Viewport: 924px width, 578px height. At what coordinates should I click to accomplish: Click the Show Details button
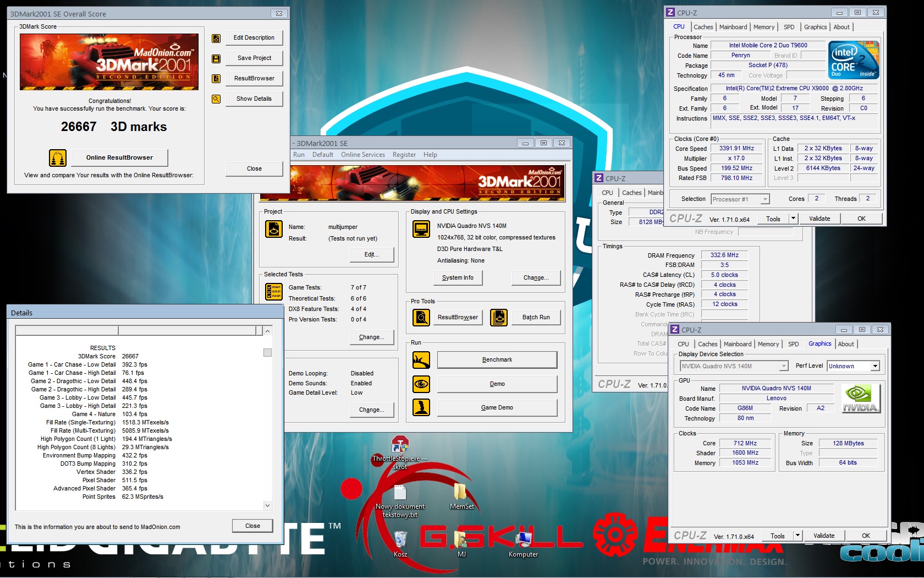(x=254, y=99)
